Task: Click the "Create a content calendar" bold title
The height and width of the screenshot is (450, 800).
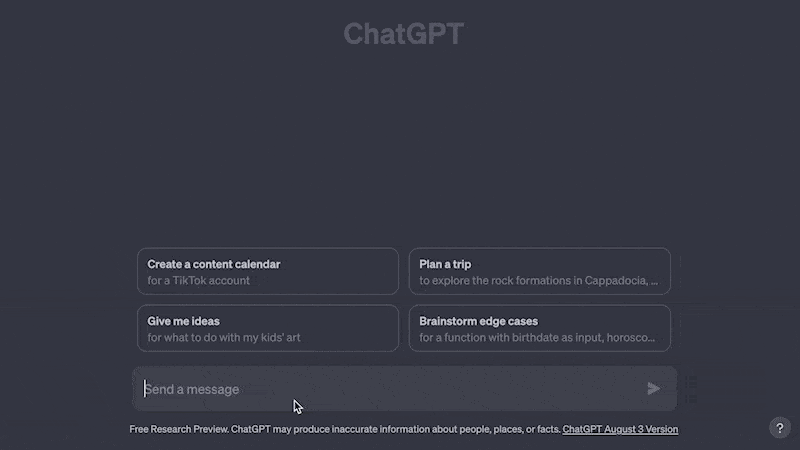Action: coord(214,265)
